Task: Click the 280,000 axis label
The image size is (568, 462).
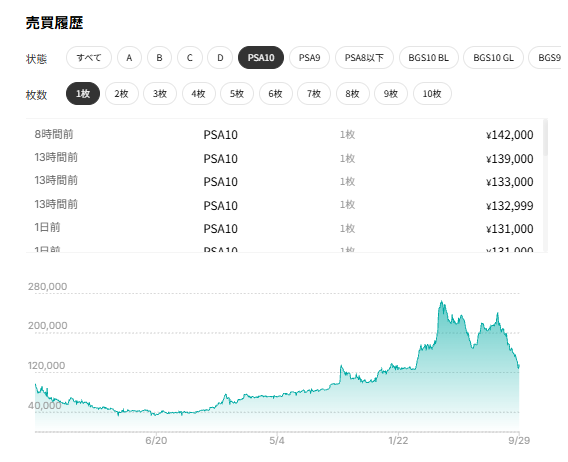Action: pos(47,287)
